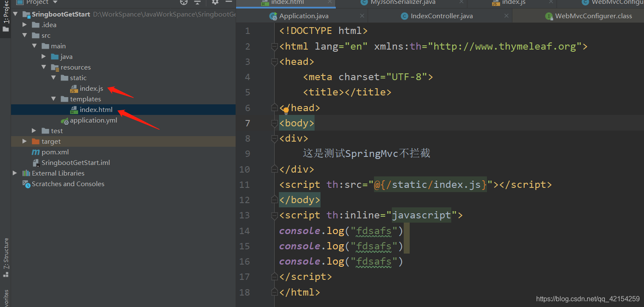Click the Scratches and Consoles icon
This screenshot has height=307, width=644.
[x=26, y=184]
